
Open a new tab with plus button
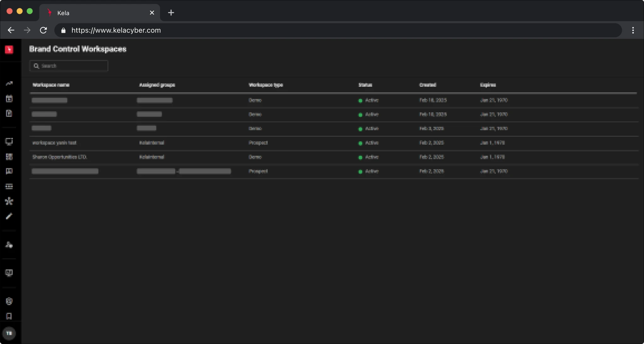pos(171,13)
